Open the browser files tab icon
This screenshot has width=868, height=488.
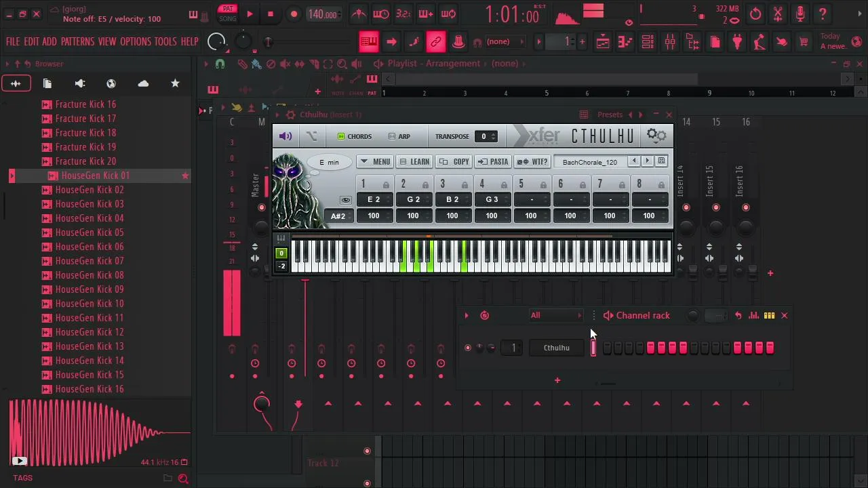pyautogui.click(x=47, y=83)
